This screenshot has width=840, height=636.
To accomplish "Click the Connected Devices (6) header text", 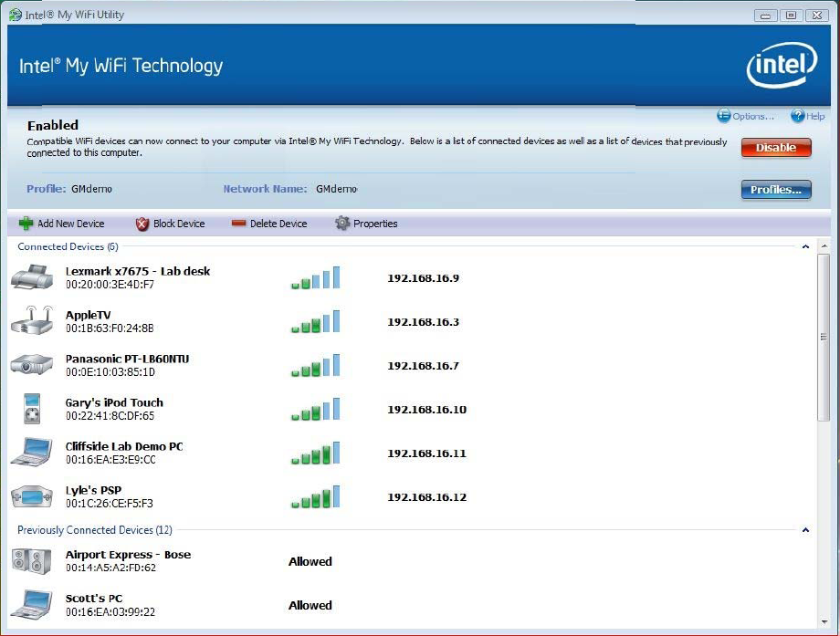I will 68,246.
